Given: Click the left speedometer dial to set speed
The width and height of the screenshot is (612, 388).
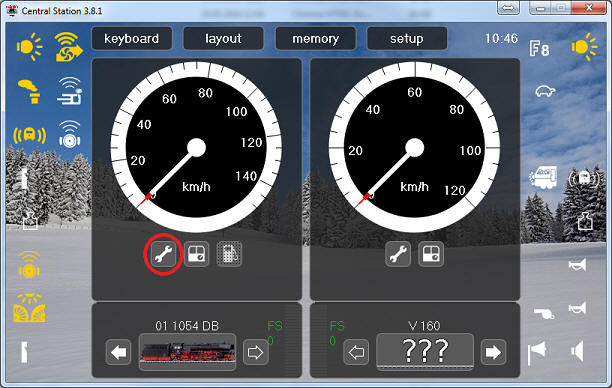Looking at the screenshot, I should coord(196,147).
